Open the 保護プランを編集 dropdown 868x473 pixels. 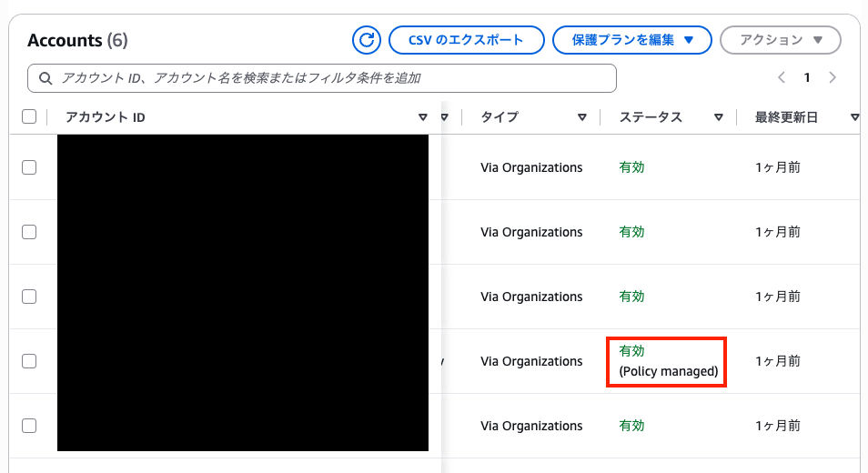(632, 40)
